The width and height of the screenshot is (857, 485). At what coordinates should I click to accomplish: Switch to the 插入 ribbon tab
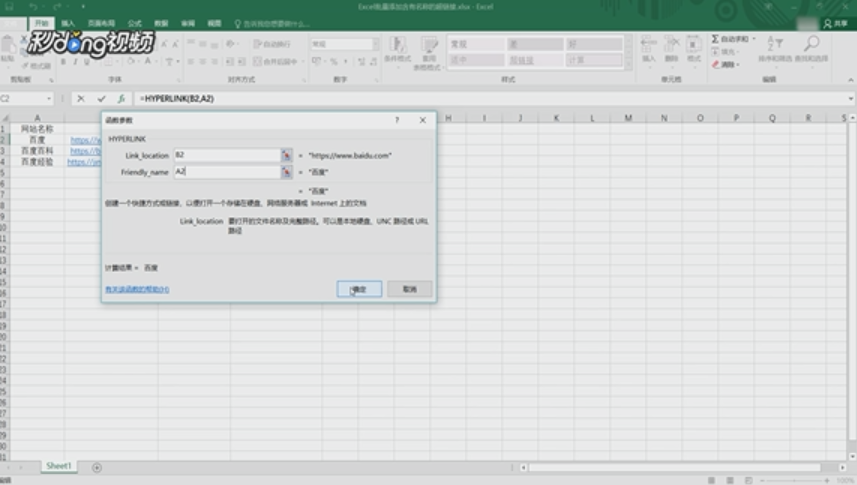[x=68, y=24]
